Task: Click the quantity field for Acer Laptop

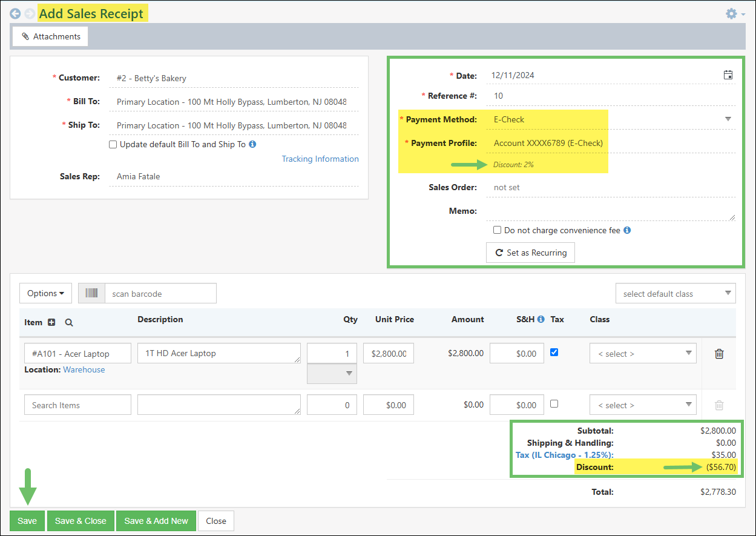Action: point(332,353)
